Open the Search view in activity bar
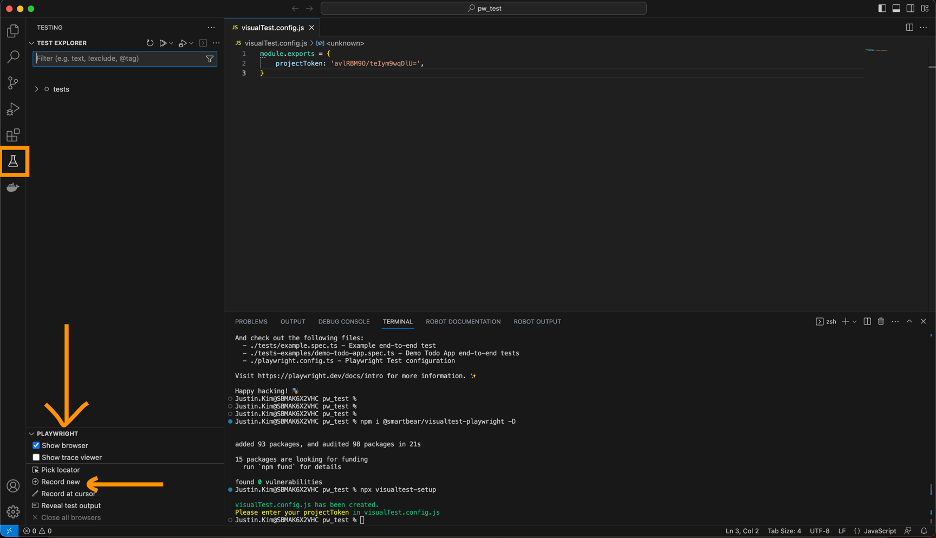This screenshot has width=936, height=538. pyautogui.click(x=13, y=57)
